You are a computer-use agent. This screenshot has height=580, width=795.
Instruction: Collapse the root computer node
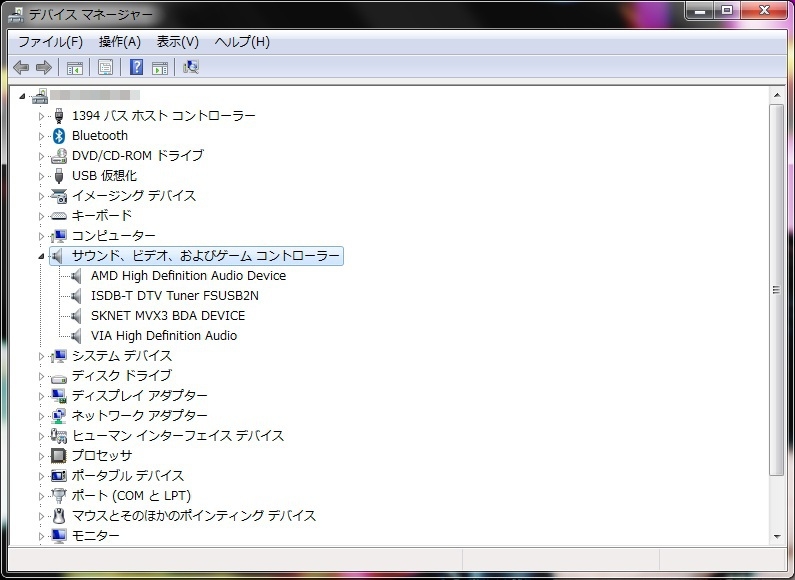(22, 96)
